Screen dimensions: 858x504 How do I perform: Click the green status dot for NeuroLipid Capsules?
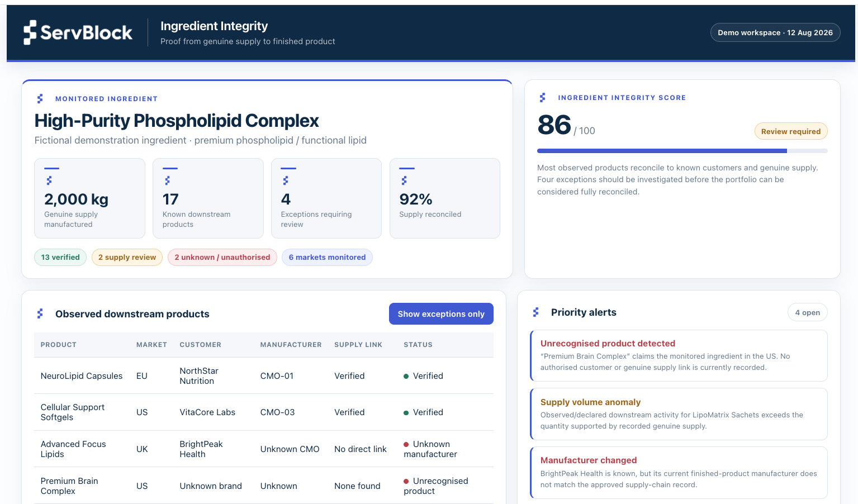point(406,376)
